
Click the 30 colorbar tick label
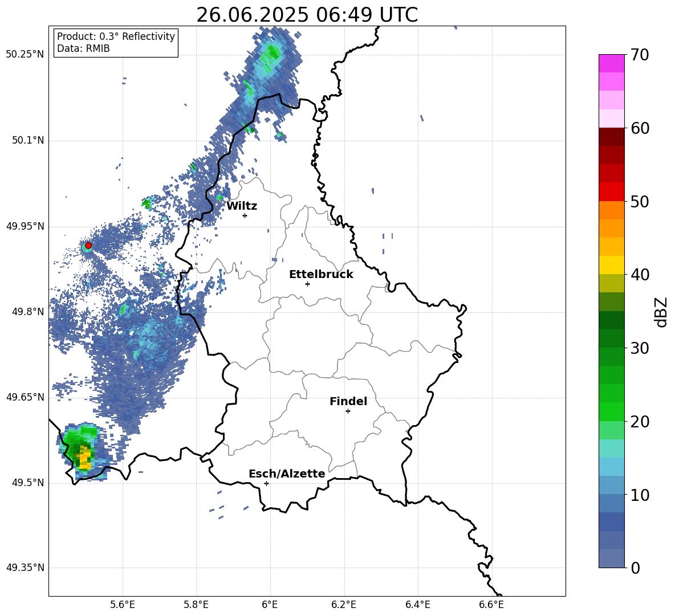click(639, 348)
